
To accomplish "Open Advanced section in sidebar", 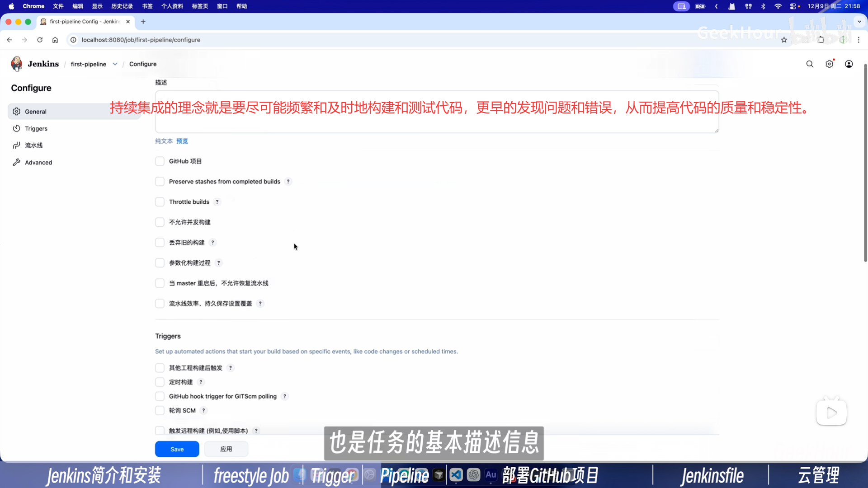I will [38, 163].
